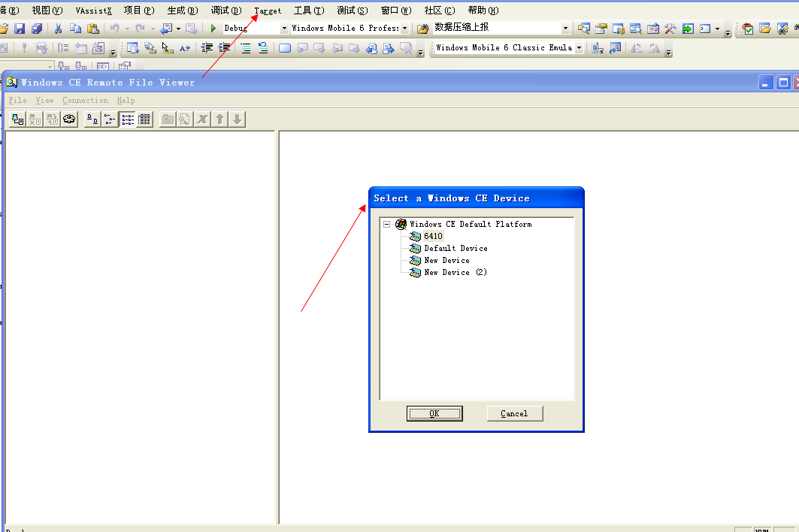799x532 pixels.
Task: Switch to Details view in Remote File Viewer
Action: [145, 119]
